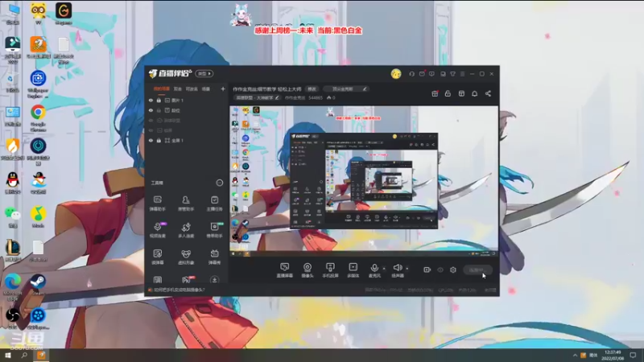This screenshot has width=644, height=362.
Task: Edit the notice pill with pencil icon
Action: coord(346,88)
